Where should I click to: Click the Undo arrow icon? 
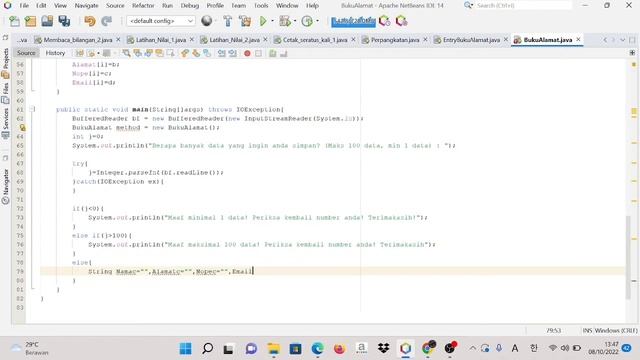click(x=89, y=21)
